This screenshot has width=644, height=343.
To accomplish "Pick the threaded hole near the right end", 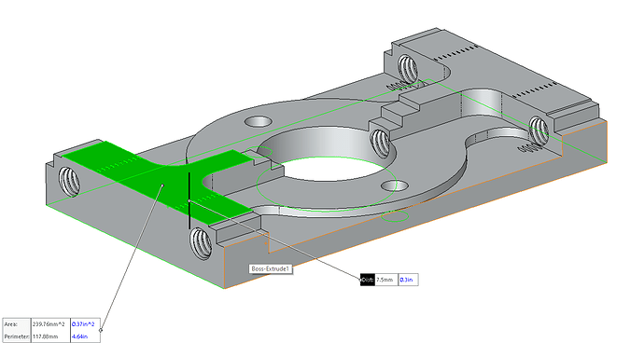I will click(x=538, y=130).
